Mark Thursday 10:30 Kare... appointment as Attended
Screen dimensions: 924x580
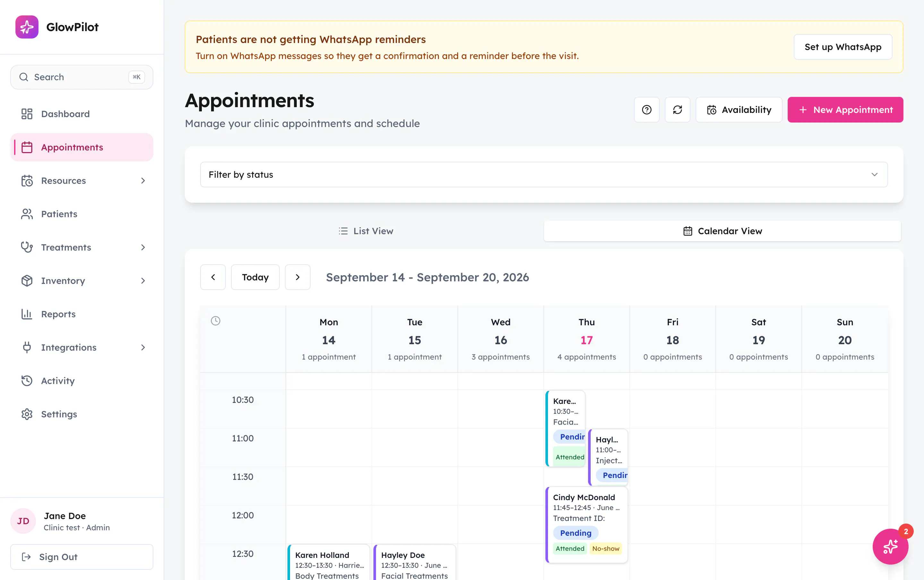pos(569,457)
